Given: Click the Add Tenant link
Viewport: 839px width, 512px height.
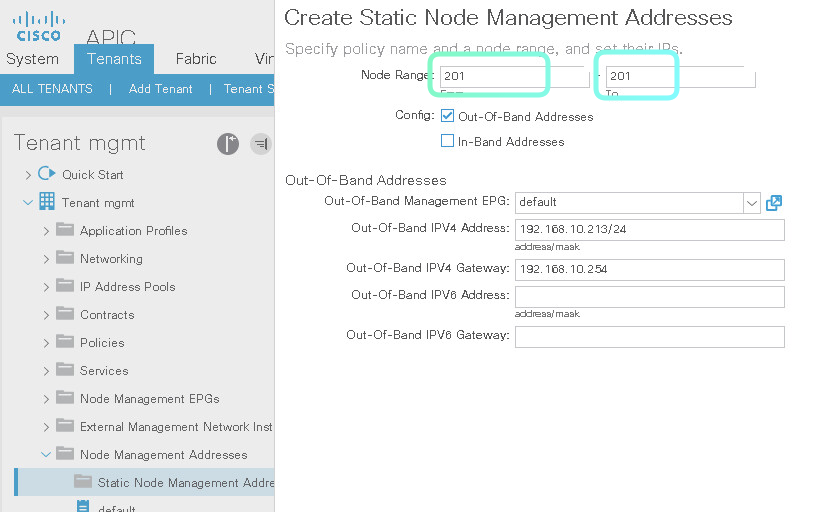Looking at the screenshot, I should click(160, 89).
